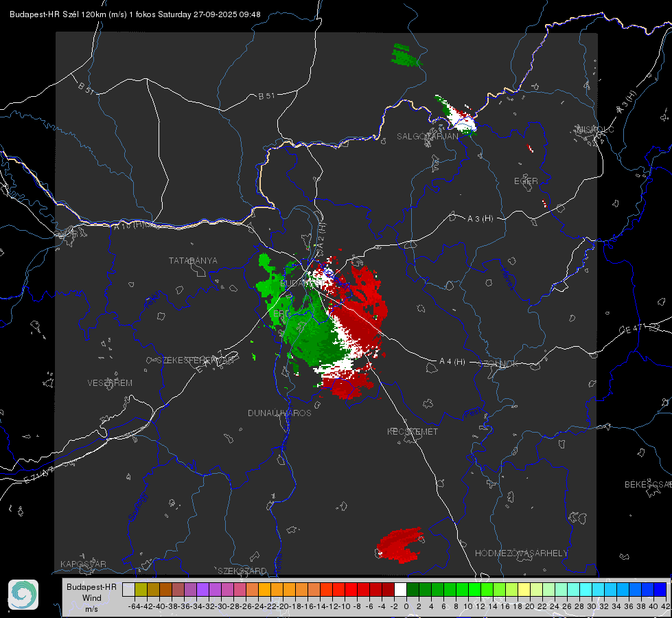Viewport: 672px width, 618px height.
Task: Click the A 3 (H) road label near Eger
Action: [480, 219]
